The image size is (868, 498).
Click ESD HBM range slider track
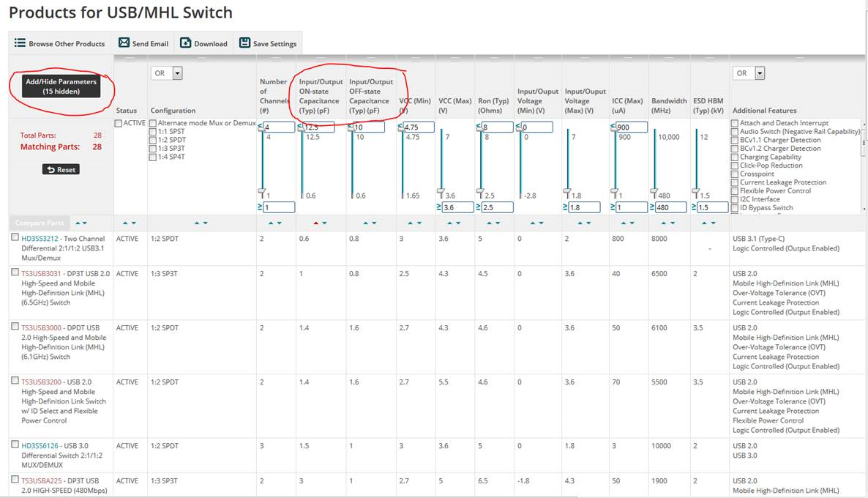click(x=697, y=163)
